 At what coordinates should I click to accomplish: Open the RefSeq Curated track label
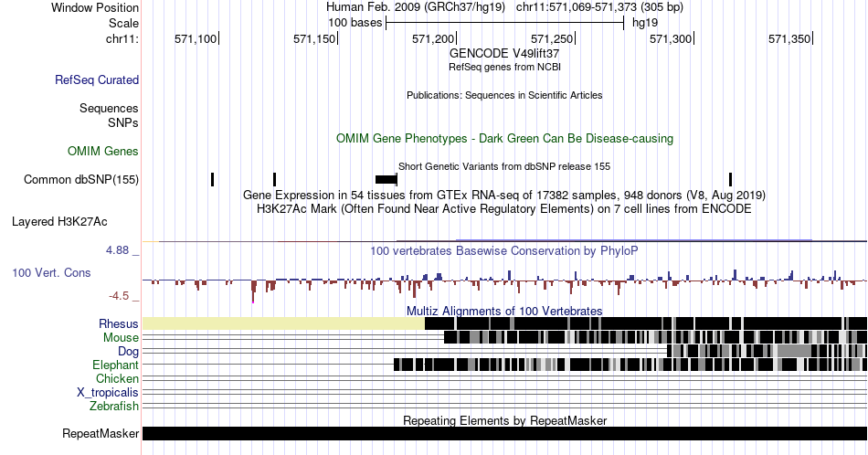click(x=97, y=79)
